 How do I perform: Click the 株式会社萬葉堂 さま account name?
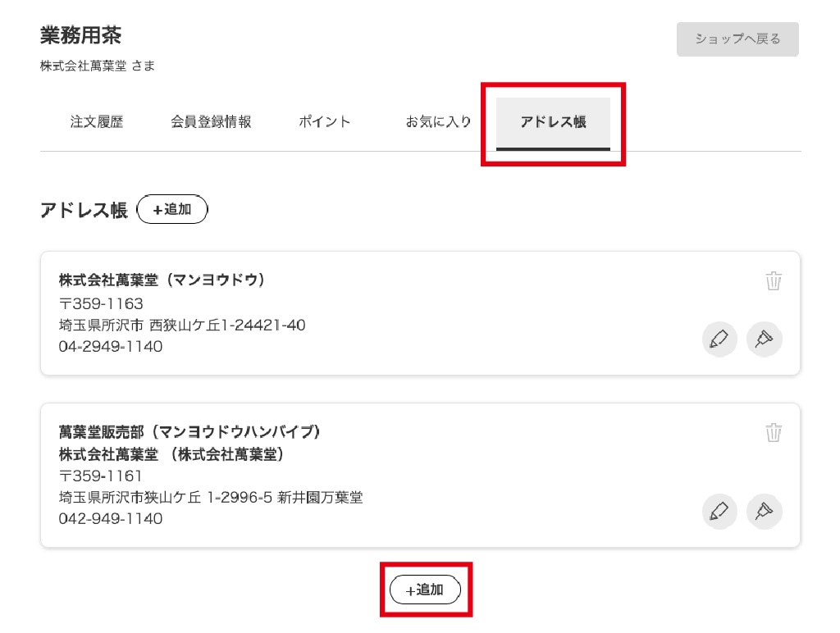click(x=98, y=66)
